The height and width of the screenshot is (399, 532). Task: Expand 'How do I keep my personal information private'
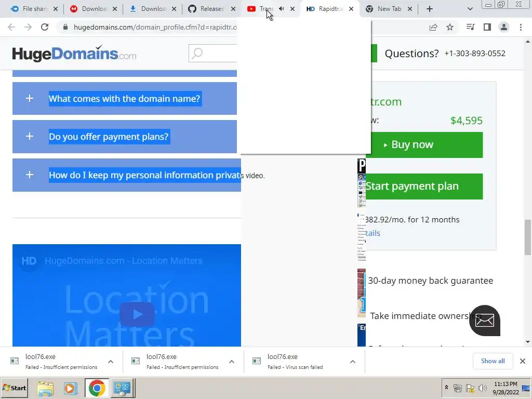127,175
